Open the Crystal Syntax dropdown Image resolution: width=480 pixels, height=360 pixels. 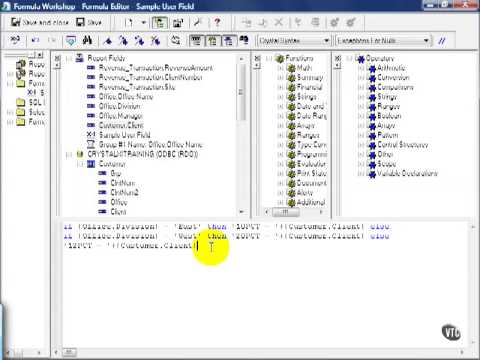pyautogui.click(x=294, y=41)
